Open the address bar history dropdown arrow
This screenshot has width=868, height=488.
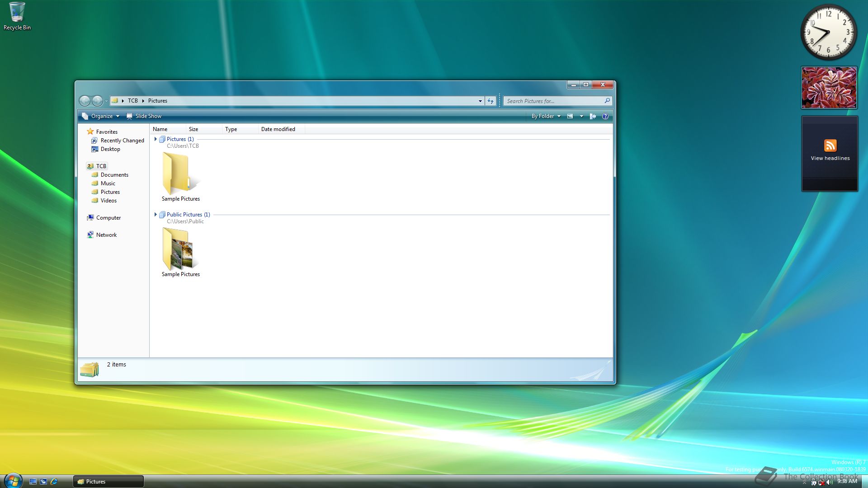(480, 101)
